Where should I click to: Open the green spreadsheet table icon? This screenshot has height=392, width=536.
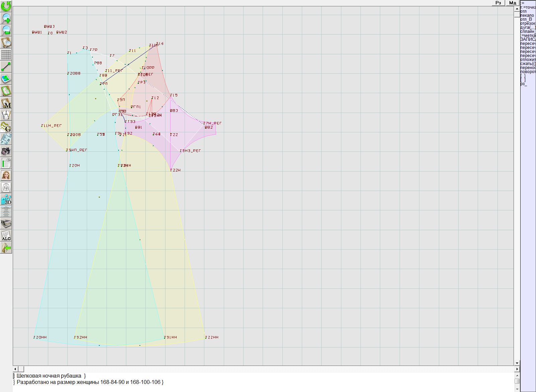6,163
